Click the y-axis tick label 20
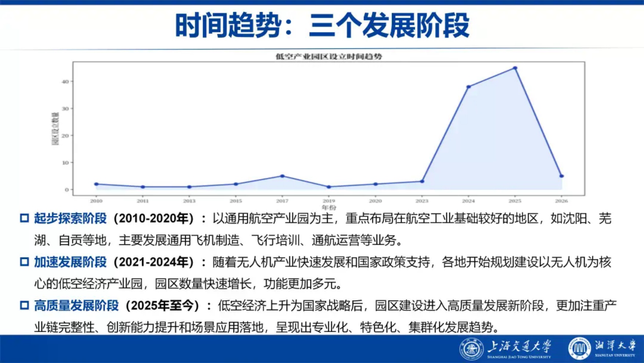Screen dimensions: 644x363 tap(65, 136)
